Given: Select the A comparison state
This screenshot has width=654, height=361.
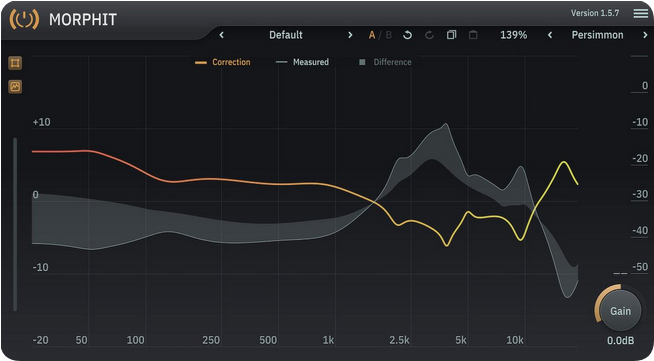Looking at the screenshot, I should (372, 35).
